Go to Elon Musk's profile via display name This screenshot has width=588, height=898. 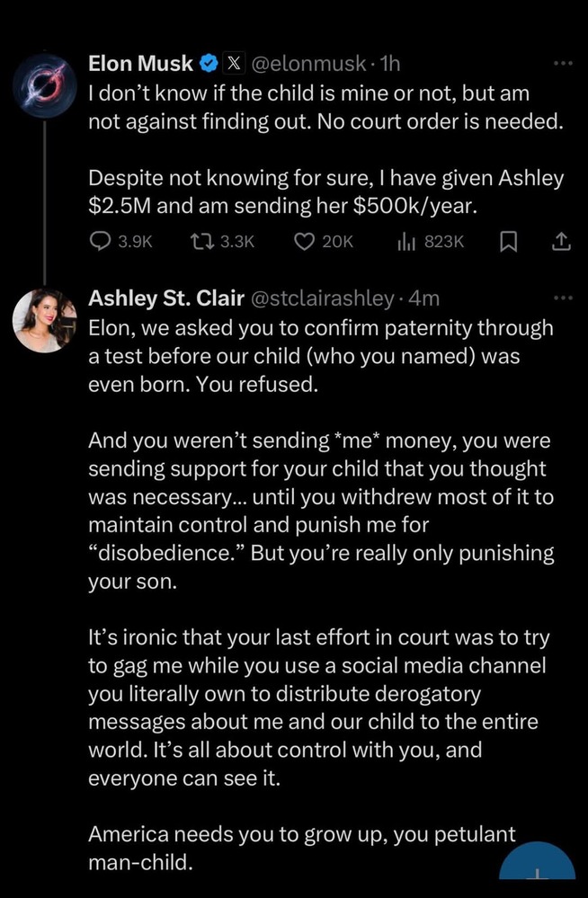[x=140, y=64]
